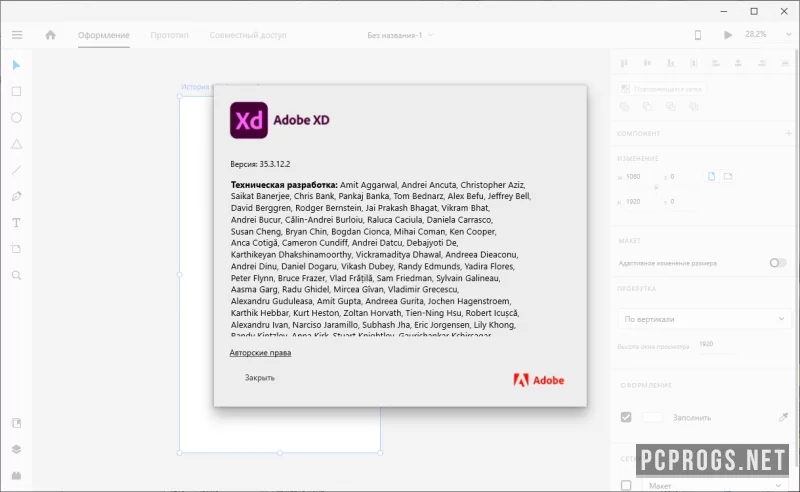Click the Align Bottom icon
This screenshot has height=492, width=800.
point(671,63)
